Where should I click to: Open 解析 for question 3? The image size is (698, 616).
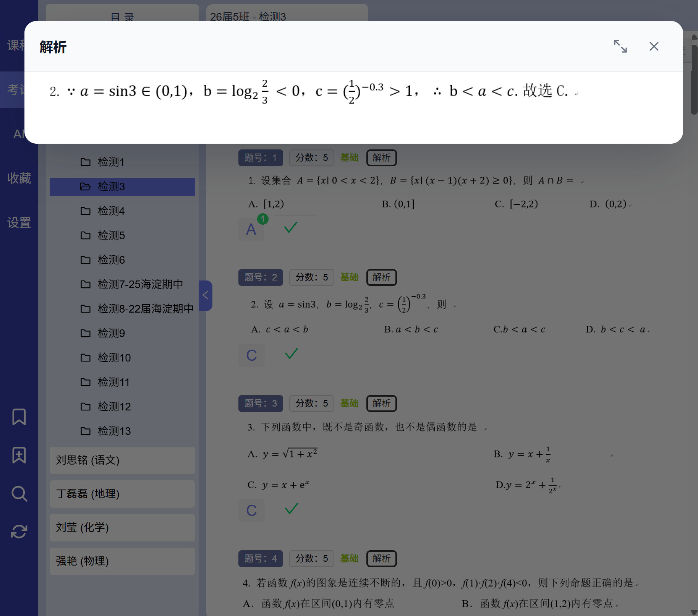(381, 404)
